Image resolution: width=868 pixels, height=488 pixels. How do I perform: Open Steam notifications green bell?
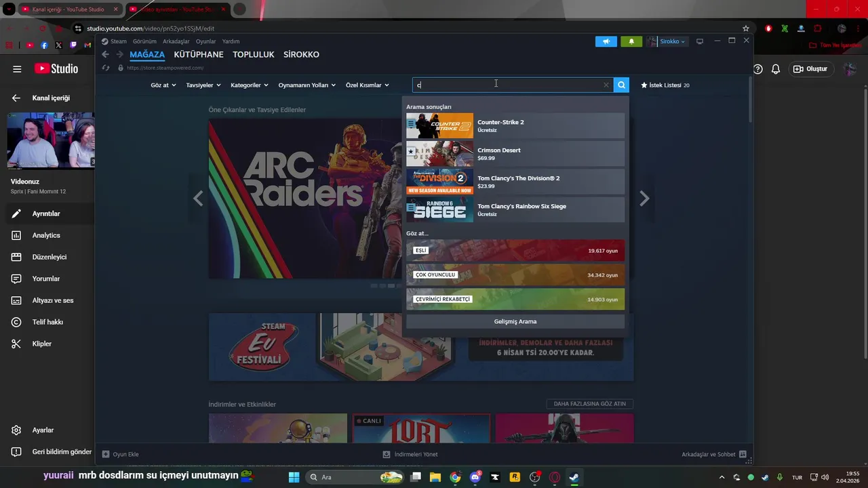click(x=631, y=41)
